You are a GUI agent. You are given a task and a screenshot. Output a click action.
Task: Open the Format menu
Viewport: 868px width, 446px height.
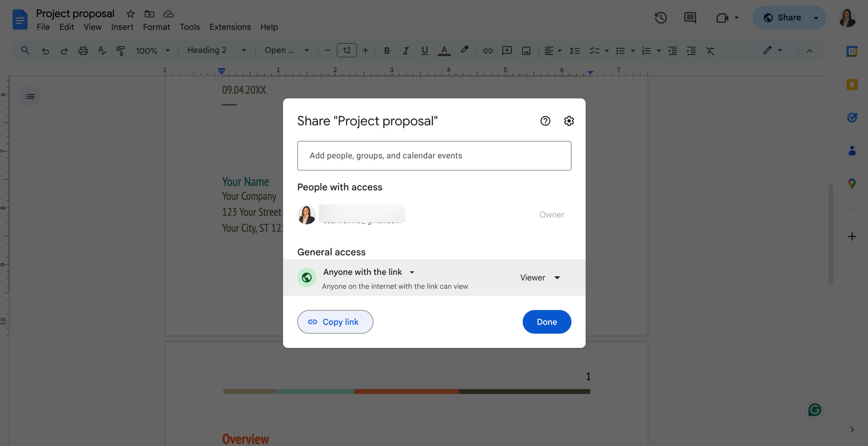tap(156, 27)
